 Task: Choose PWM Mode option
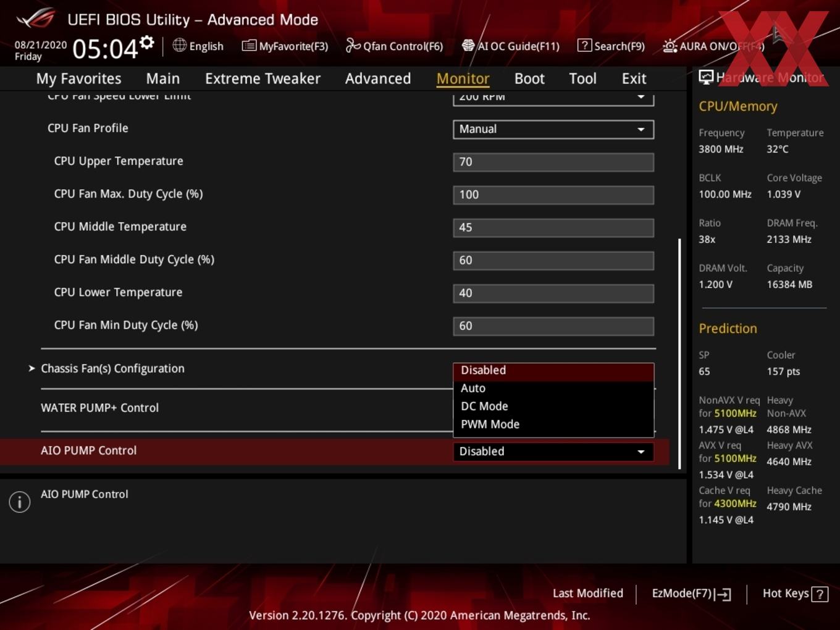pos(553,424)
